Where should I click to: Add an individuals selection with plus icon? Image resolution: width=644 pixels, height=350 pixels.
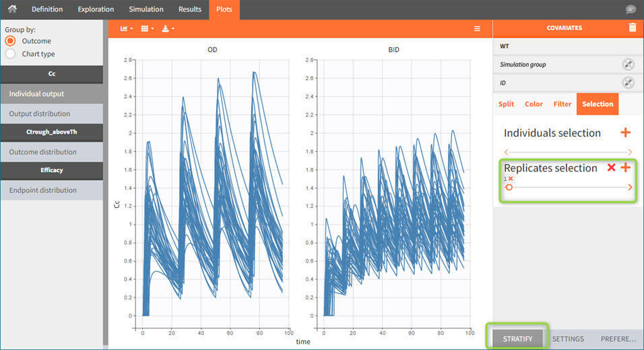626,133
